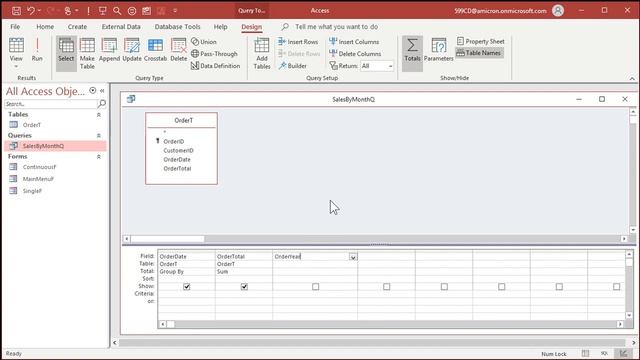Select OrderDate field in OrderT table box

[x=177, y=160]
